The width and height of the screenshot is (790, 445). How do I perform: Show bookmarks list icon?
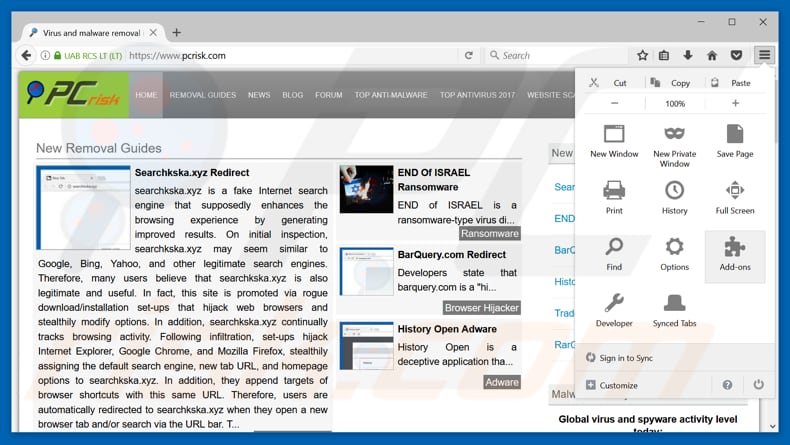[x=664, y=55]
